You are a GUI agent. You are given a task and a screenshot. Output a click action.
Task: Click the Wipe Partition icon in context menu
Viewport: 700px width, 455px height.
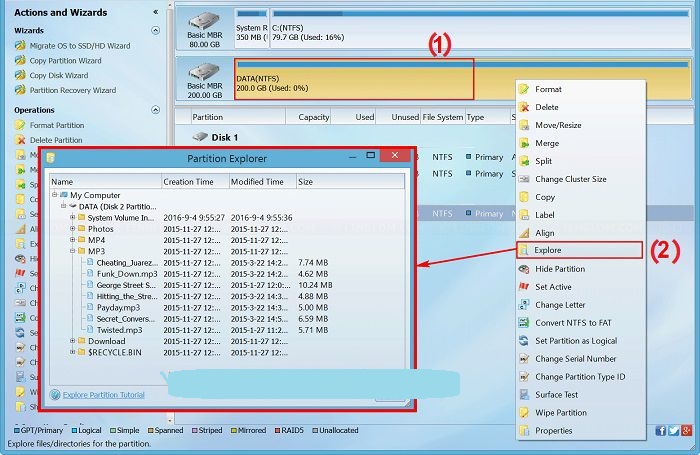(524, 412)
